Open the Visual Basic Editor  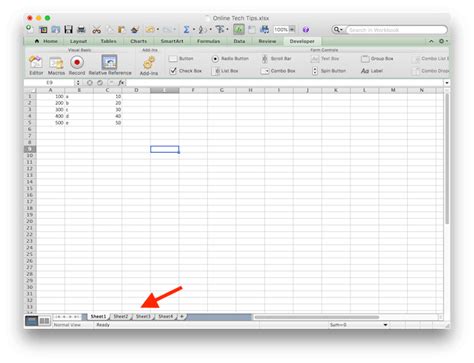pyautogui.click(x=36, y=65)
